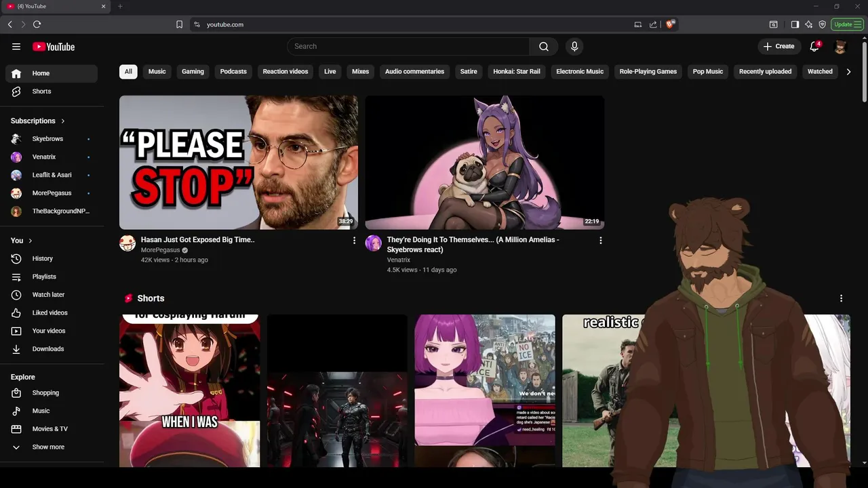Open the Haruhi cosplay Short
The image size is (868, 488).
click(190, 391)
